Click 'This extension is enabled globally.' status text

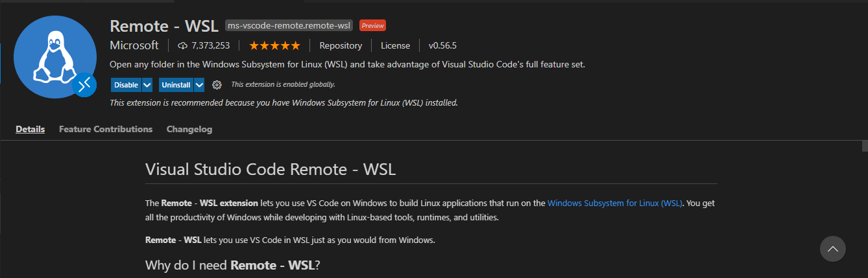[283, 85]
